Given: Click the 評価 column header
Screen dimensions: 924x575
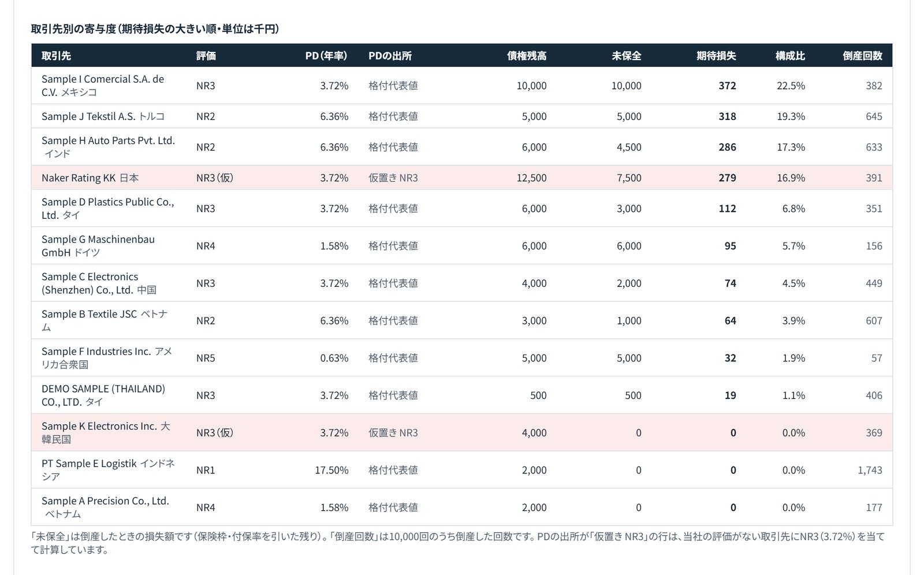Looking at the screenshot, I should point(206,56).
